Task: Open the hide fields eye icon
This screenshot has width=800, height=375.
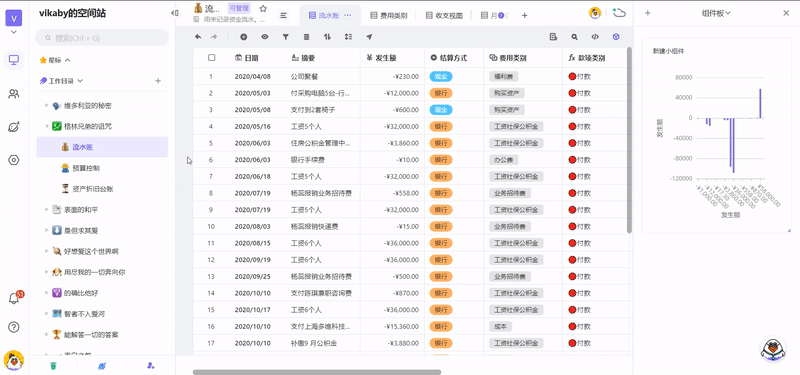Action: click(265, 37)
